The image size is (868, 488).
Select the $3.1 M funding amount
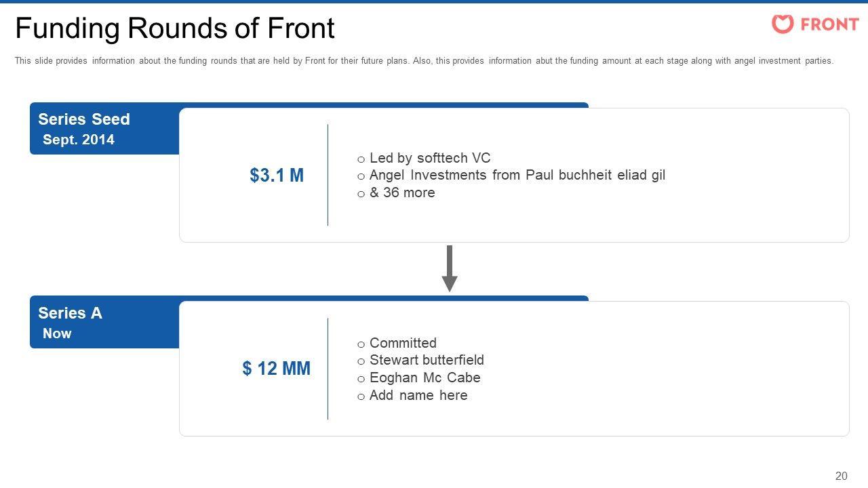pyautogui.click(x=277, y=176)
